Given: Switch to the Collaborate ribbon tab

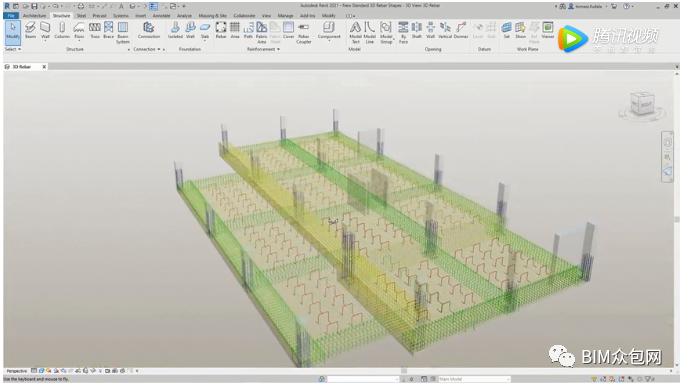Looking at the screenshot, I should (244, 16).
